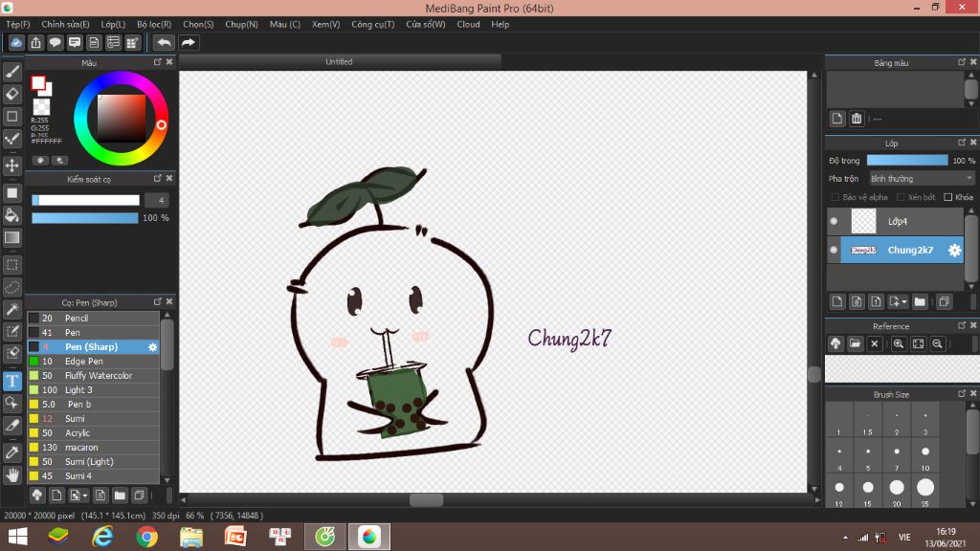Click the Undo arrow in top toolbar

click(x=164, y=42)
